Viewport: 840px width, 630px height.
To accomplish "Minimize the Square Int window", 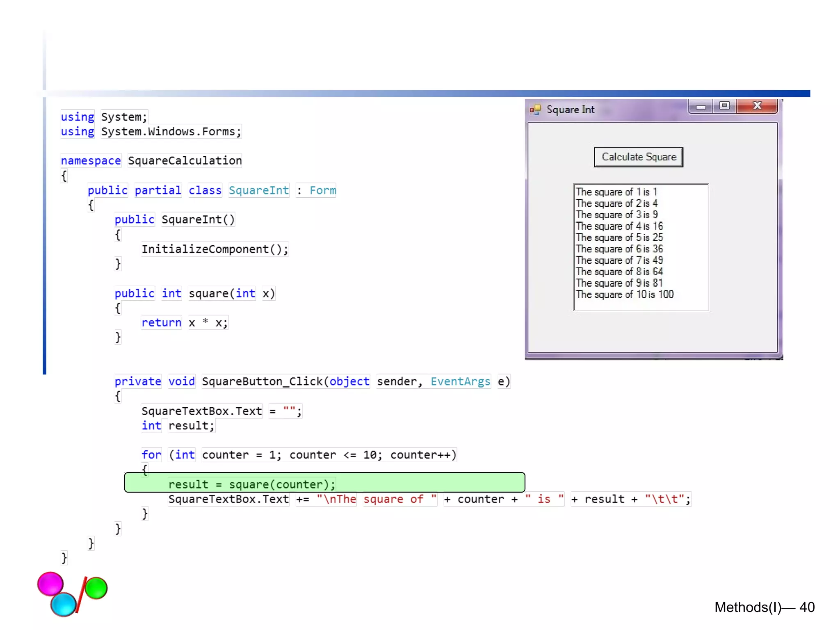I will [701, 107].
